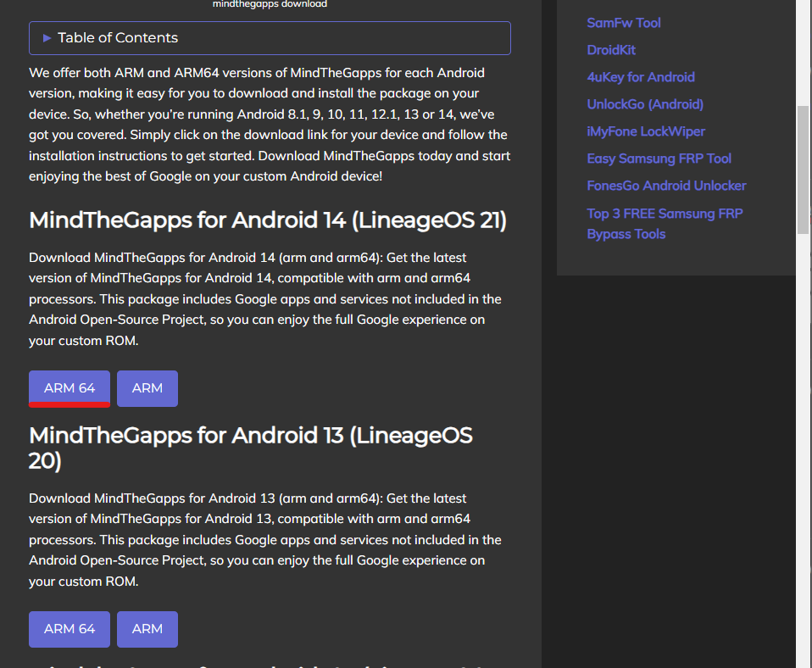812x668 pixels.
Task: Go to iMyFone LockWiper link
Action: point(646,131)
